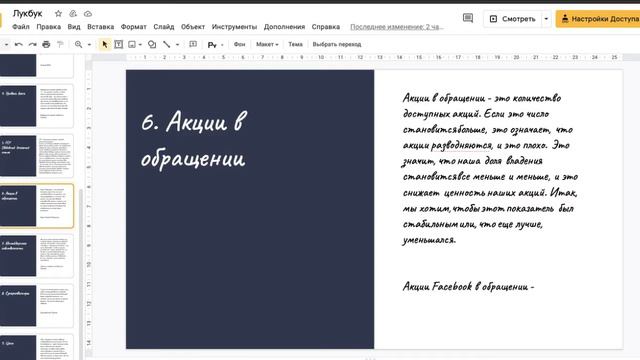Viewport: 640px width, 360px height.
Task: Select the line tool
Action: [x=167, y=44]
